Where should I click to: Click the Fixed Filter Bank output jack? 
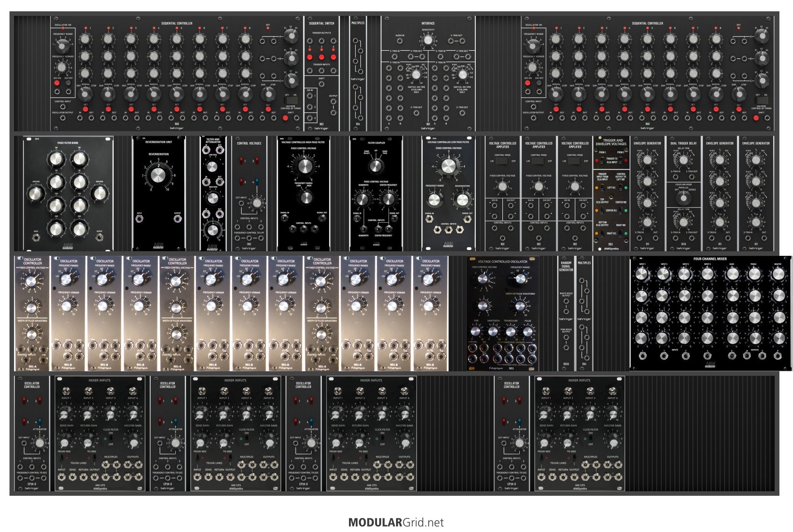[x=99, y=237]
